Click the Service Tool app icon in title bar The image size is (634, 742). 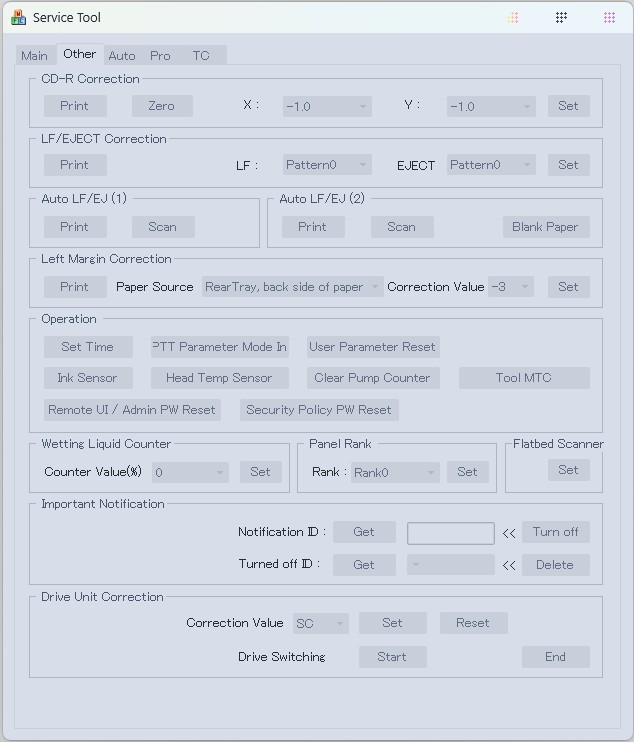pos(18,18)
